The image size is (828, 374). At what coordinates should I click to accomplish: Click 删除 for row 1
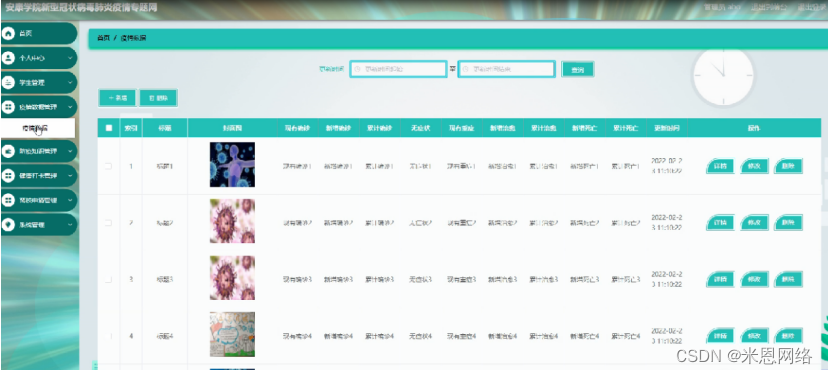point(788,166)
